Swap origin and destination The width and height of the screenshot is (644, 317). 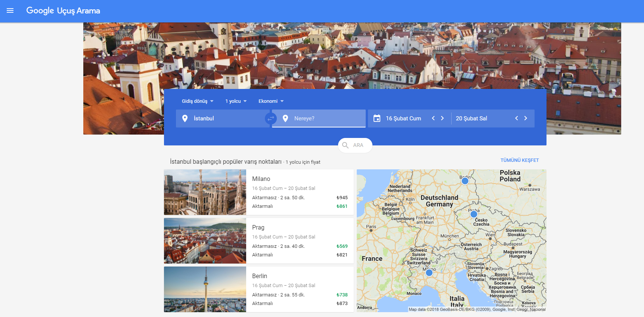tap(271, 119)
